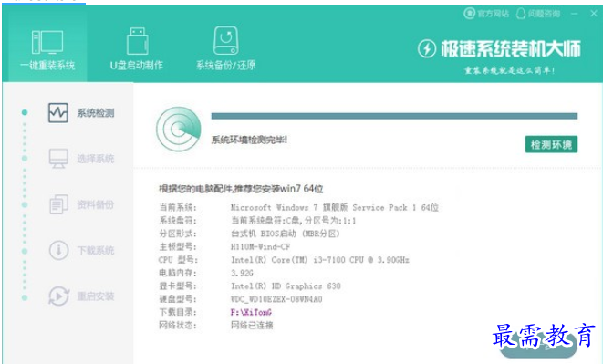This screenshot has width=603, height=364.
Task: Click the 系统检测 waveform icon
Action: [58, 113]
